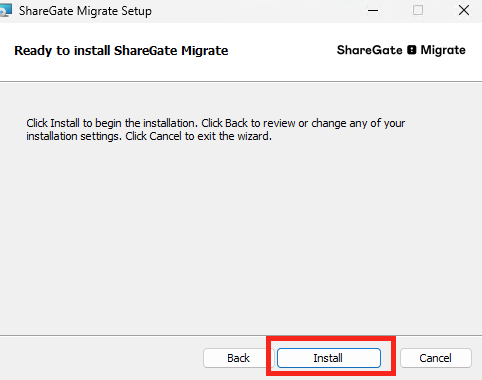Viewport: 482px width, 380px height.
Task: Click the "ShareGate Migrate Setup" title bar text
Action: [x=85, y=11]
